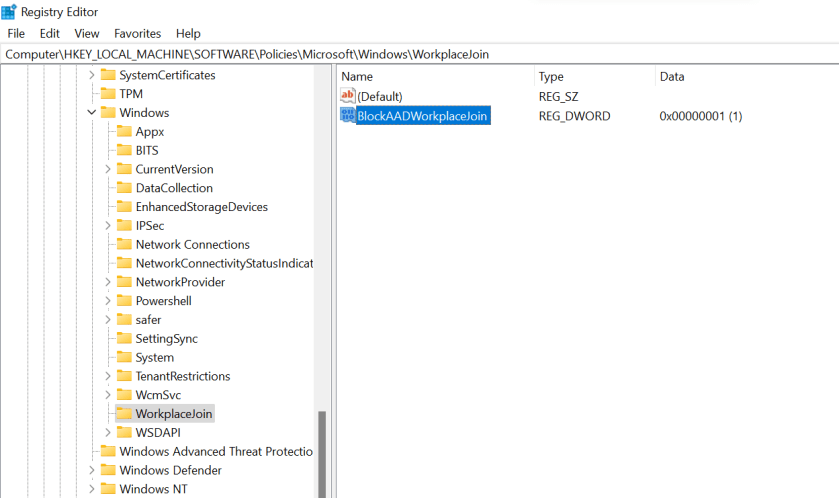The image size is (839, 498).
Task: Expand the WSDAPI key
Action: pyautogui.click(x=108, y=432)
